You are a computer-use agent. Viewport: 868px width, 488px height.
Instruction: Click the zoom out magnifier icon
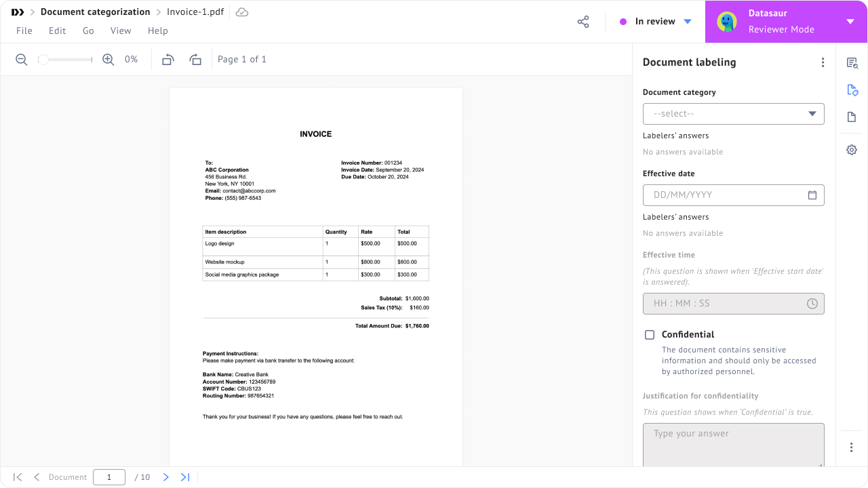point(22,60)
